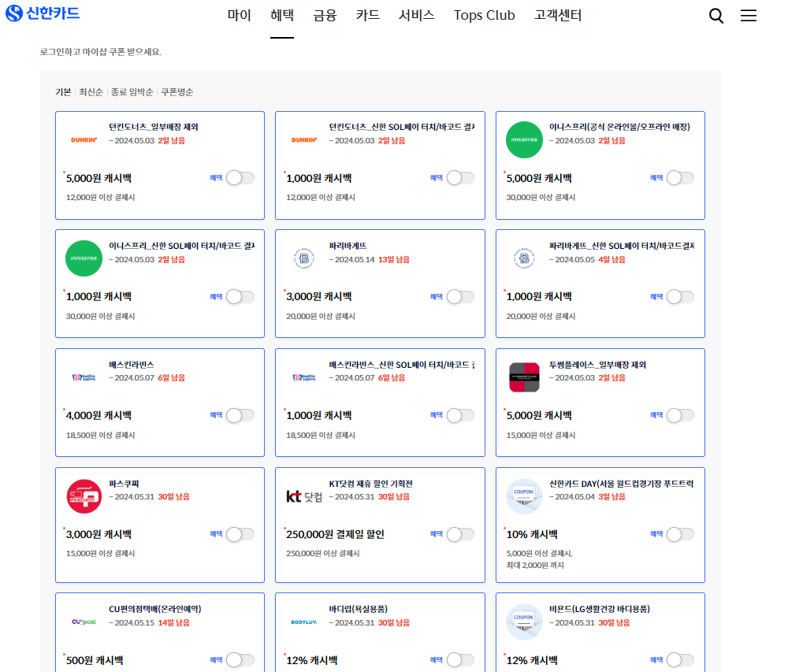Viewport: 788px width, 672px height.
Task: Click the Shinhan Card logo
Action: (43, 13)
